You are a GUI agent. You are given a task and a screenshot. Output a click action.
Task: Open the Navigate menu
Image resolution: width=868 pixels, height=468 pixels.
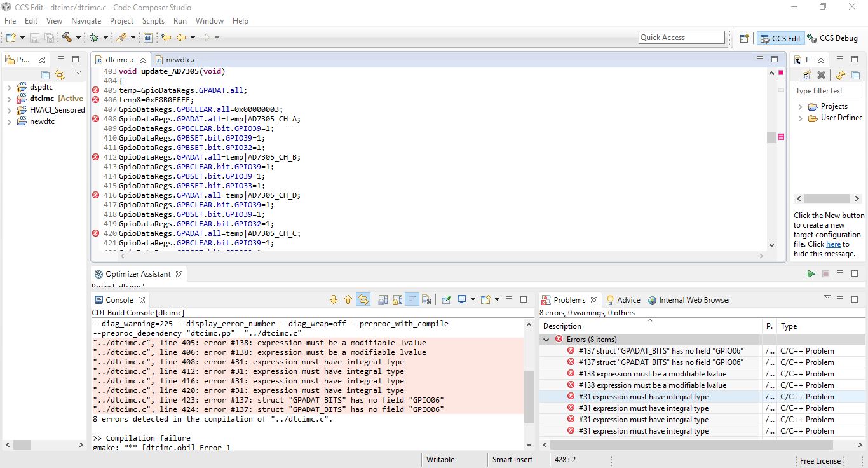tap(86, 21)
